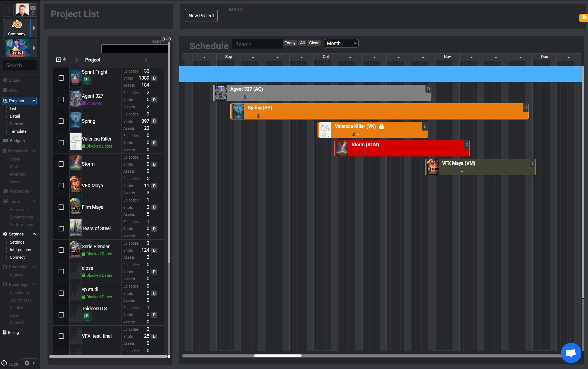Tick the checkbox for VFX Maya

(61, 186)
